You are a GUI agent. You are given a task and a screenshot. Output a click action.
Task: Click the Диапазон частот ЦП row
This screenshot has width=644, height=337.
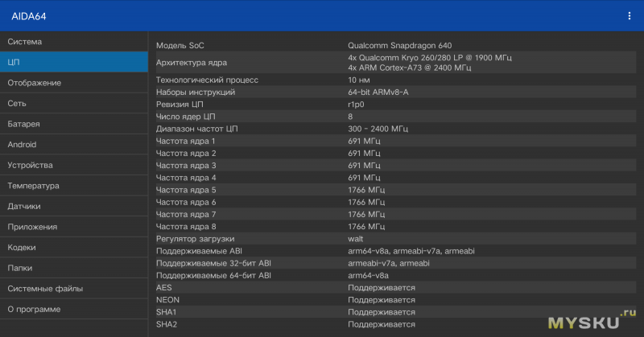point(396,129)
